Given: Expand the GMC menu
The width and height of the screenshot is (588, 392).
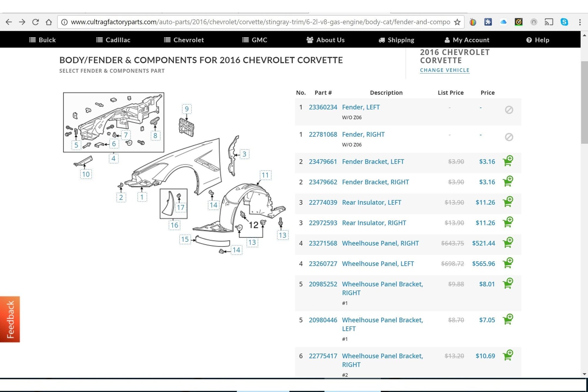Looking at the screenshot, I should point(255,40).
